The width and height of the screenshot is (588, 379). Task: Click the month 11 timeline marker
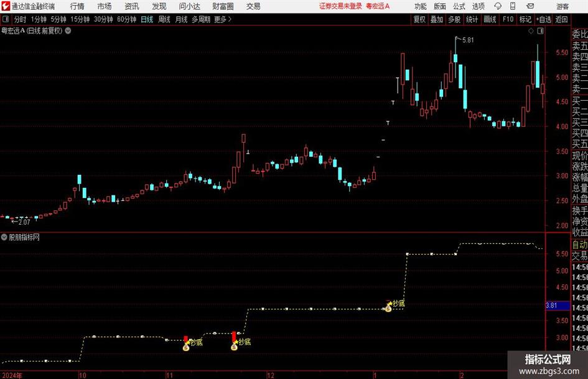(169, 375)
